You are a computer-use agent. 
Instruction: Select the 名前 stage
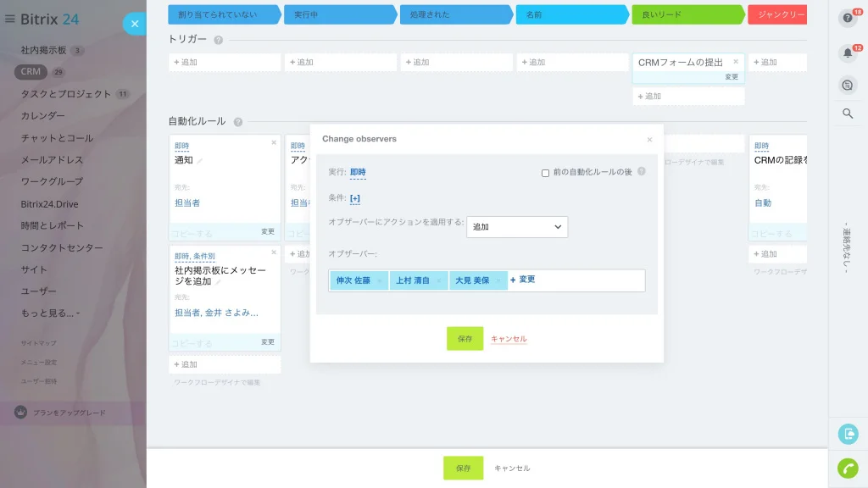[x=572, y=14]
